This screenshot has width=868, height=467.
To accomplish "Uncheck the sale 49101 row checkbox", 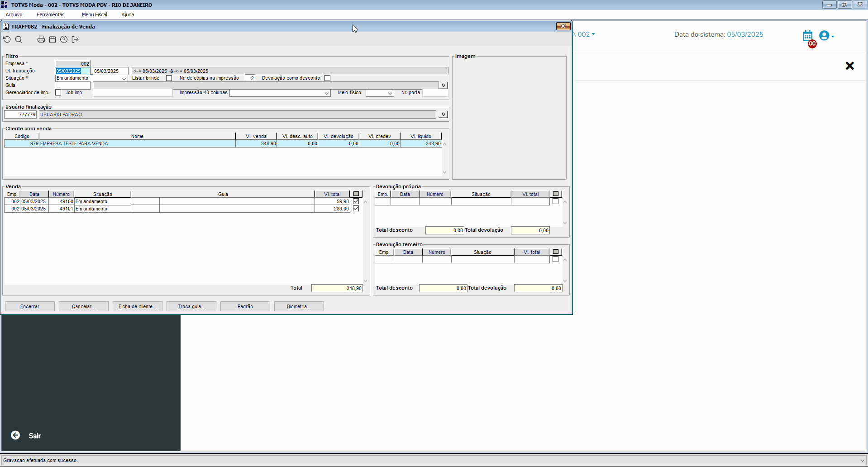I will pyautogui.click(x=356, y=209).
